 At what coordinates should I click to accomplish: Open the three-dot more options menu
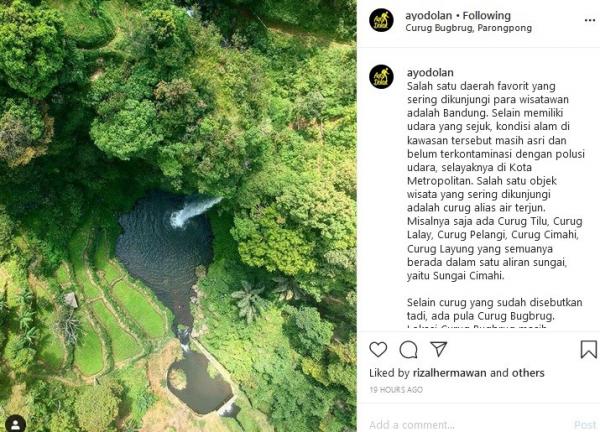(x=590, y=20)
